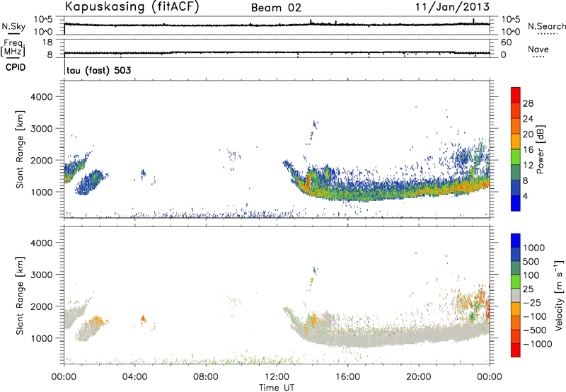Click the Velocity color bar value '-500'
This screenshot has height=392, width=566.
[535, 330]
